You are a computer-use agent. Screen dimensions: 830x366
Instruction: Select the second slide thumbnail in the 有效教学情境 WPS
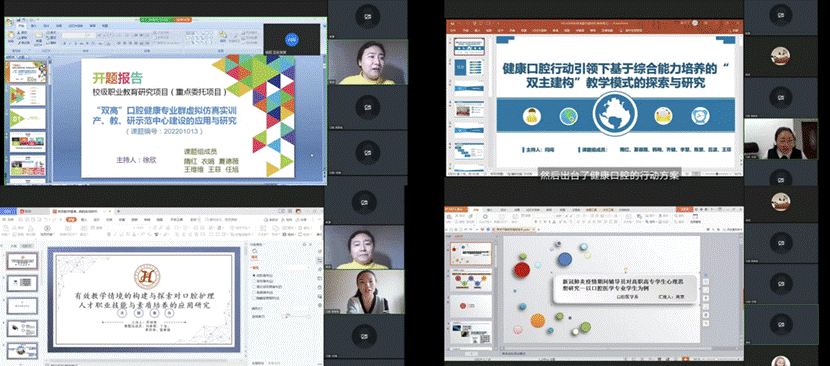click(23, 283)
